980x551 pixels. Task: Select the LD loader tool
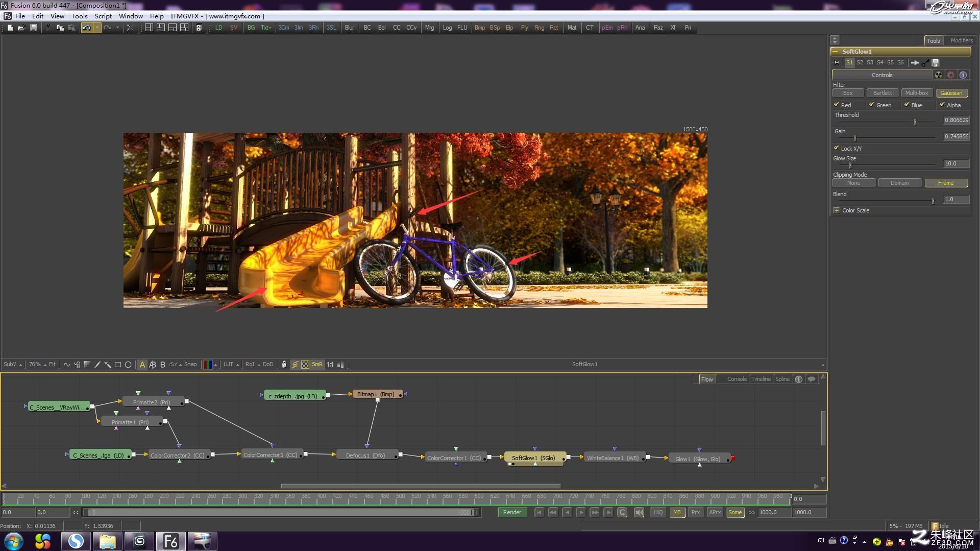(218, 28)
